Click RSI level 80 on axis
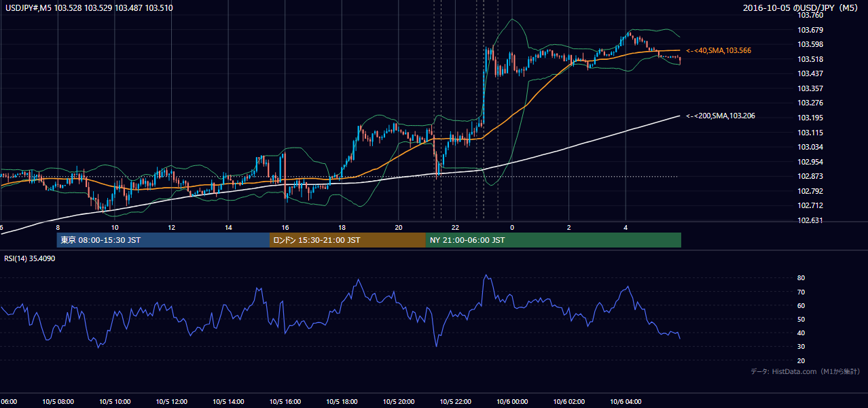The image size is (868, 408). [801, 278]
